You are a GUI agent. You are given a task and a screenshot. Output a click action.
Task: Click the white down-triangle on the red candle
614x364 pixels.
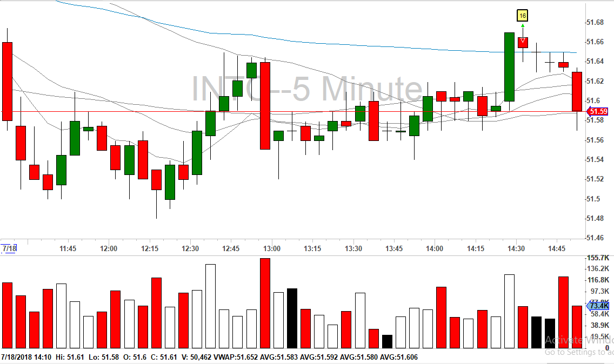(523, 41)
